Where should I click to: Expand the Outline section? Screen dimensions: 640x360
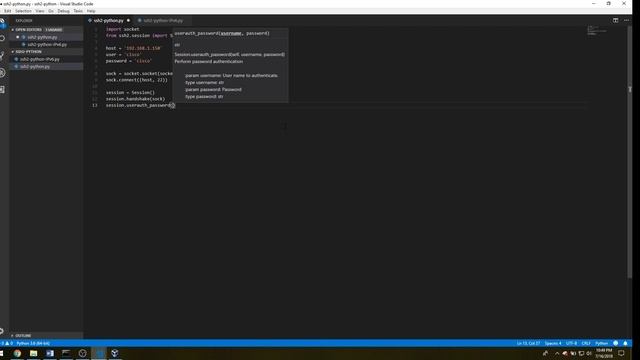coord(46,336)
